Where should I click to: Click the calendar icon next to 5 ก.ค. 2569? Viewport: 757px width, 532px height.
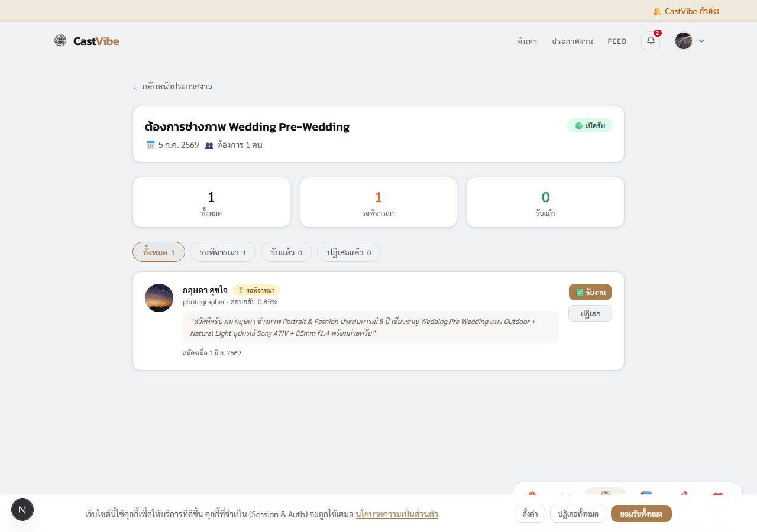click(x=150, y=145)
